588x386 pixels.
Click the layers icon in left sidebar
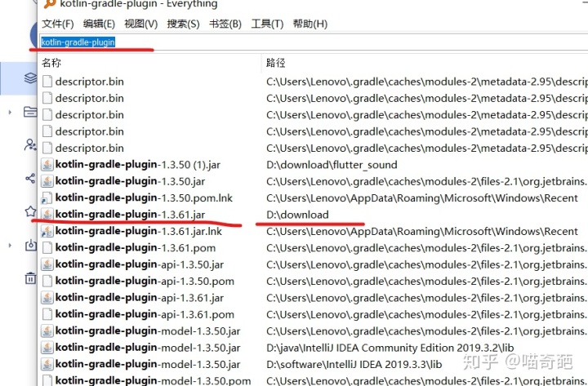(30, 78)
